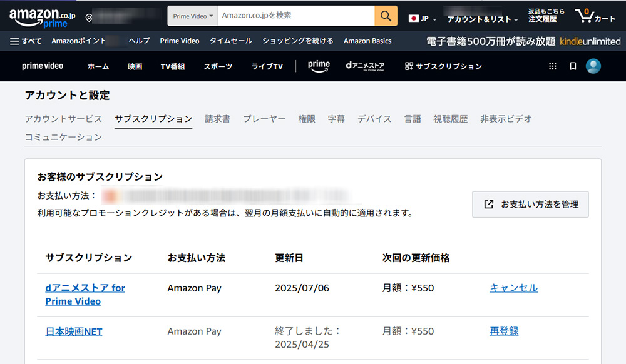Switch to 視聴履歴 tab
This screenshot has height=364, width=626.
(x=451, y=119)
